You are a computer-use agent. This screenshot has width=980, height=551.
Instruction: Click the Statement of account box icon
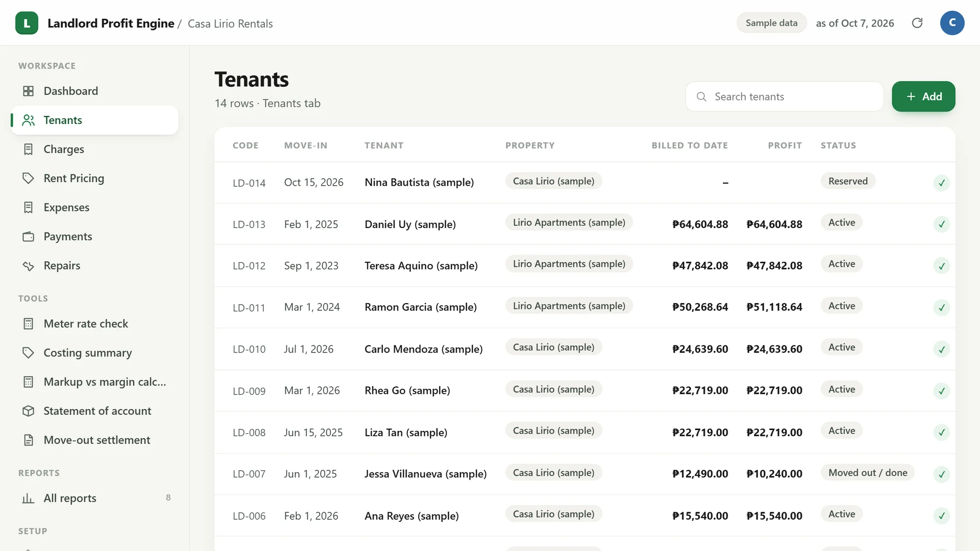coord(29,411)
